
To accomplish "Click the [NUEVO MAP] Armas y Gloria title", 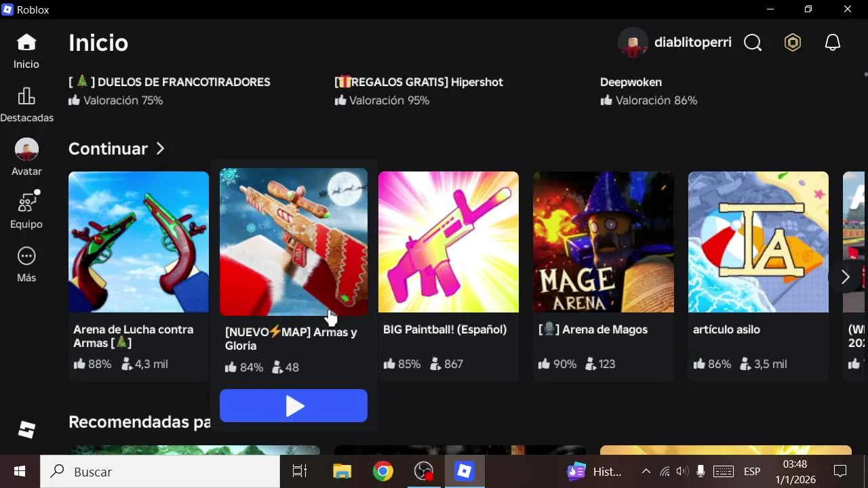I will coord(291,339).
